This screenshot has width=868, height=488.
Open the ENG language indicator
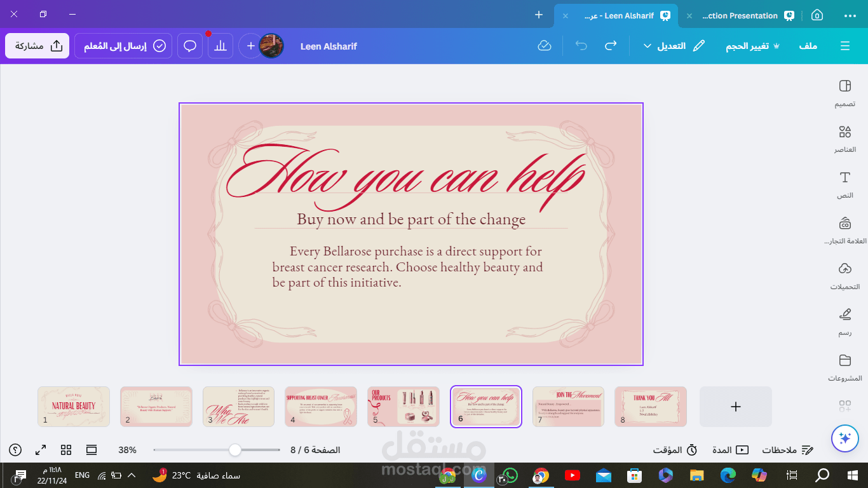[82, 475]
